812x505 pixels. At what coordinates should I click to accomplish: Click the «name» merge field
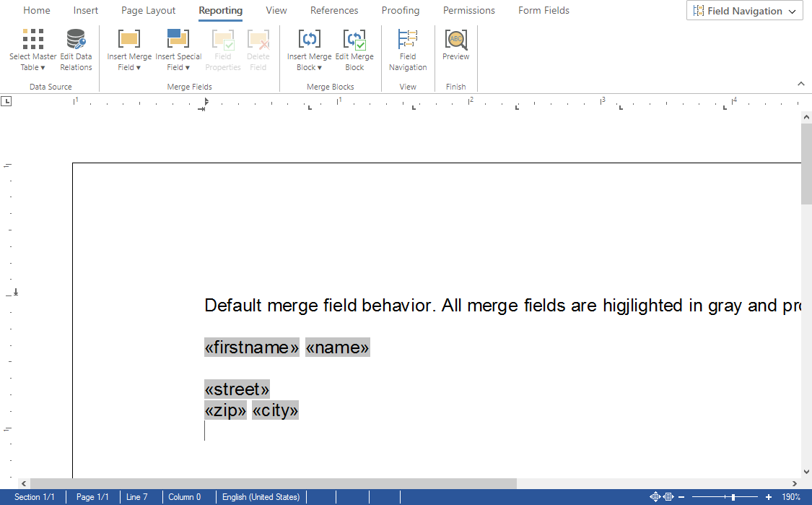[x=337, y=347]
